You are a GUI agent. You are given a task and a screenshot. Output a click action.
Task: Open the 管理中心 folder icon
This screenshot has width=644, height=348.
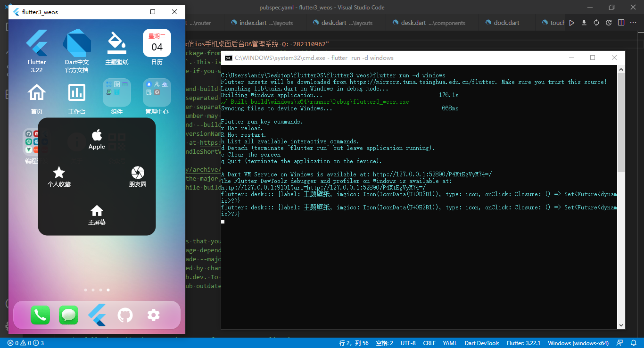click(x=157, y=92)
